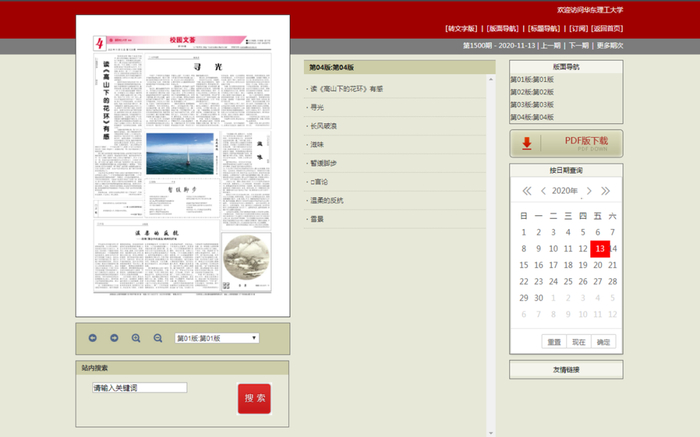Click the keyword search input field
This screenshot has height=437, width=700.
point(139,388)
